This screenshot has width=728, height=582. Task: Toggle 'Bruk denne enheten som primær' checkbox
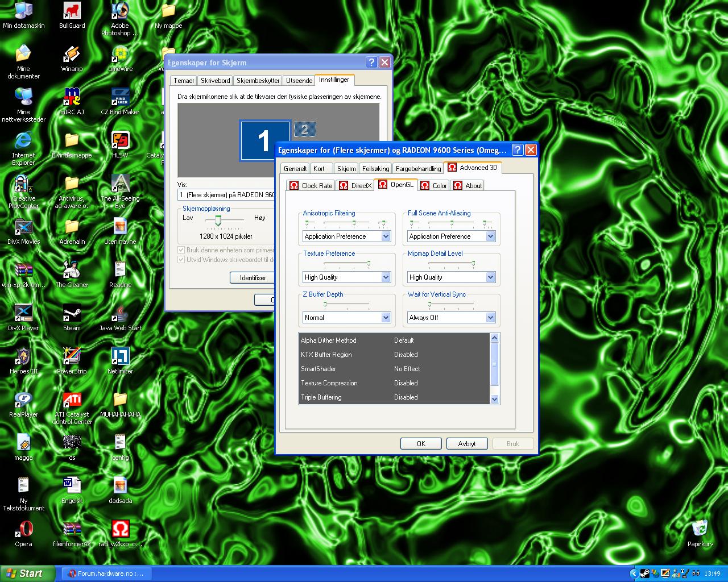[x=181, y=250]
